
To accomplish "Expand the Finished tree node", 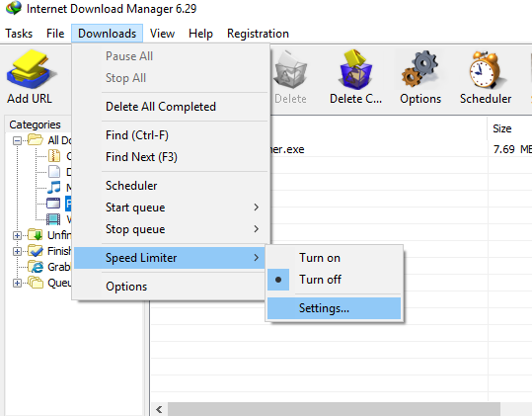I will point(17,251).
